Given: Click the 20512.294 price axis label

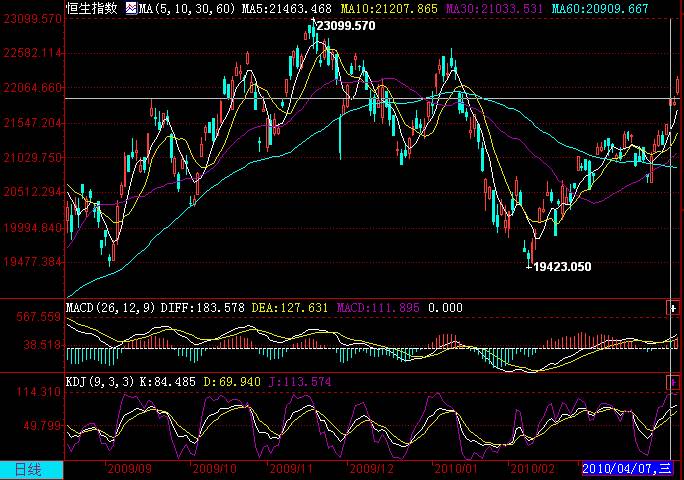Looking at the screenshot, I should (x=33, y=192).
